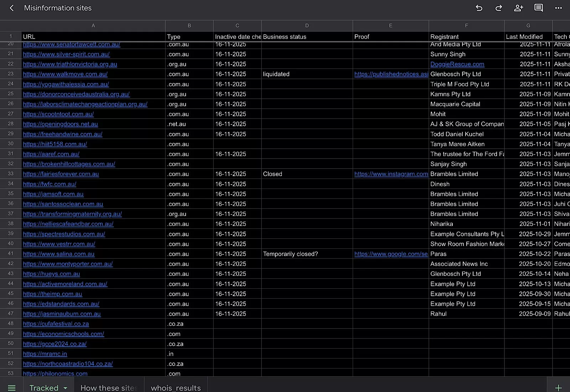Add a new sheet with the plus icon
Viewport: 570px width, 392px height.
click(558, 388)
